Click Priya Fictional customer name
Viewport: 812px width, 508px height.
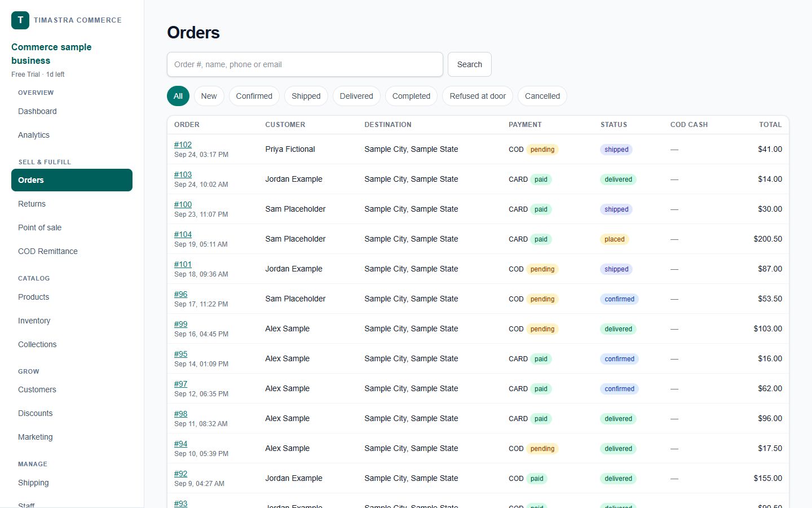[x=290, y=149]
